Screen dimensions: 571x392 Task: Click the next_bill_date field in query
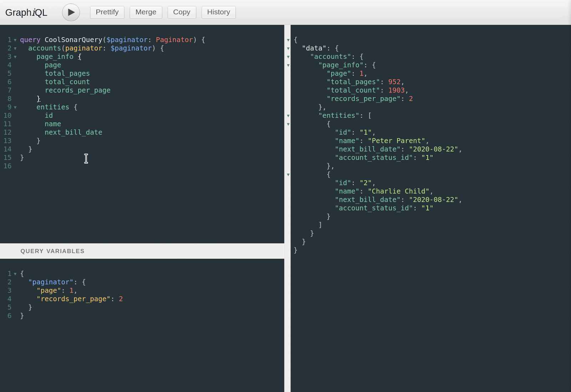[x=74, y=132]
